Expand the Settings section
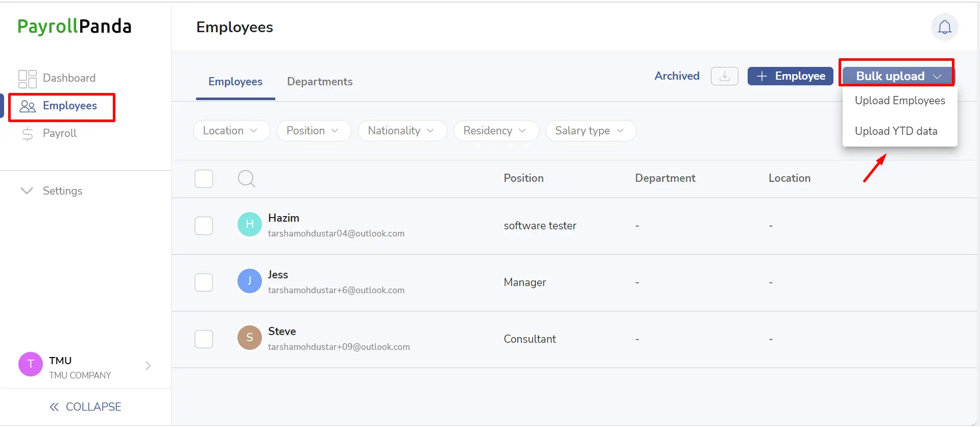 pos(51,191)
